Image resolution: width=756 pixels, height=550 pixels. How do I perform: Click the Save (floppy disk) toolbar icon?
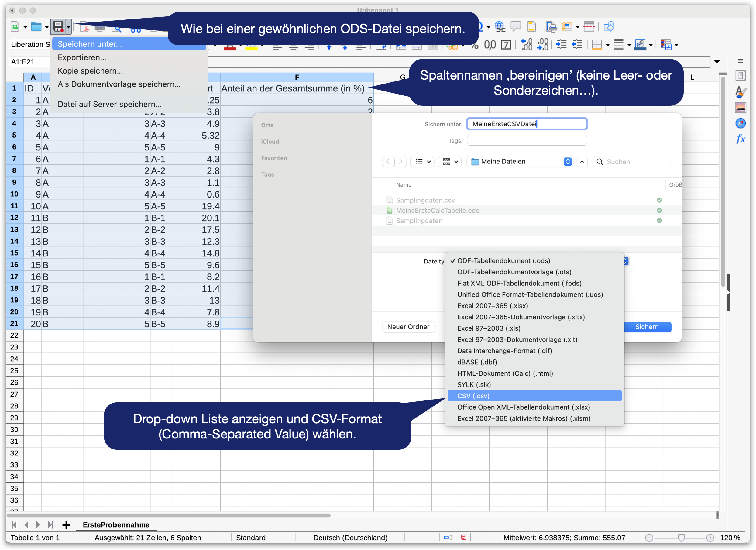click(58, 26)
